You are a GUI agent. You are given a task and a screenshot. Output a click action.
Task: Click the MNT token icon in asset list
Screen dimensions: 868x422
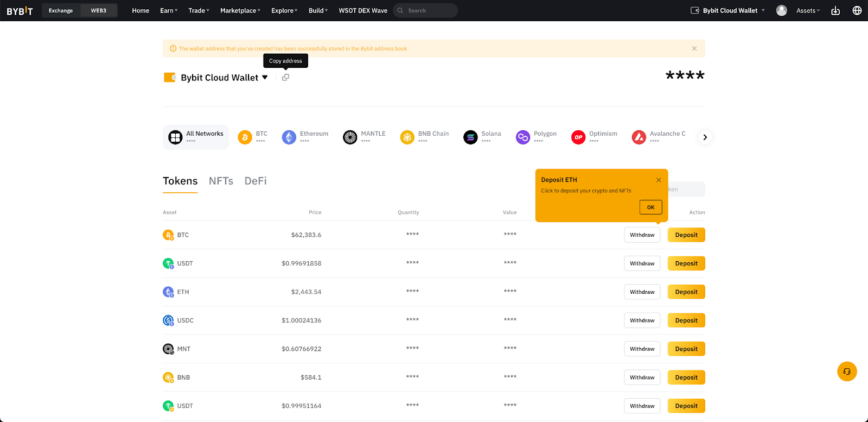pyautogui.click(x=168, y=349)
